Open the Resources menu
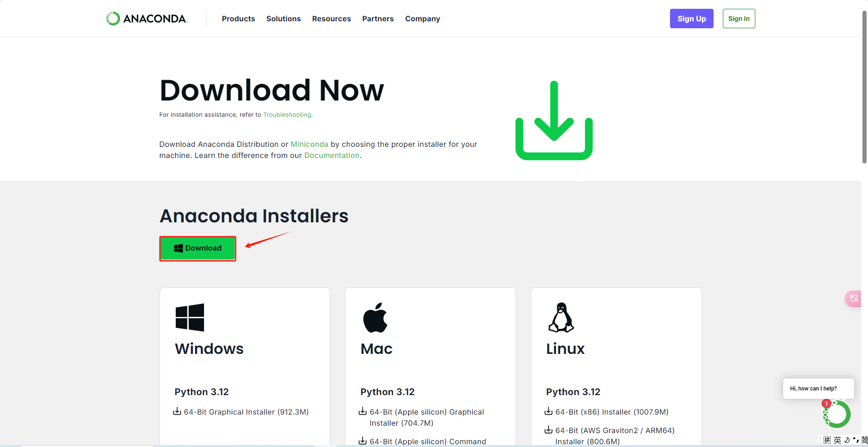Screen dimensions: 868x447 click(332, 19)
